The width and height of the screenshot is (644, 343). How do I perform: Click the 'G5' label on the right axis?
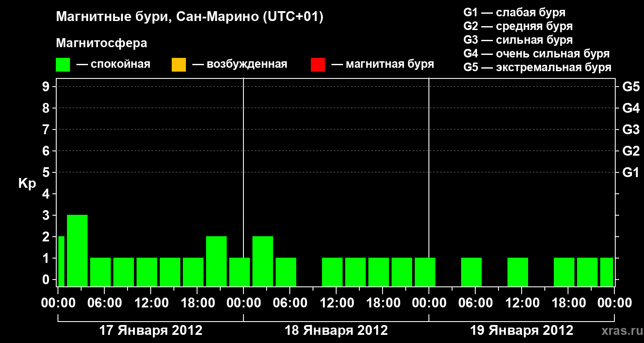coord(631,87)
